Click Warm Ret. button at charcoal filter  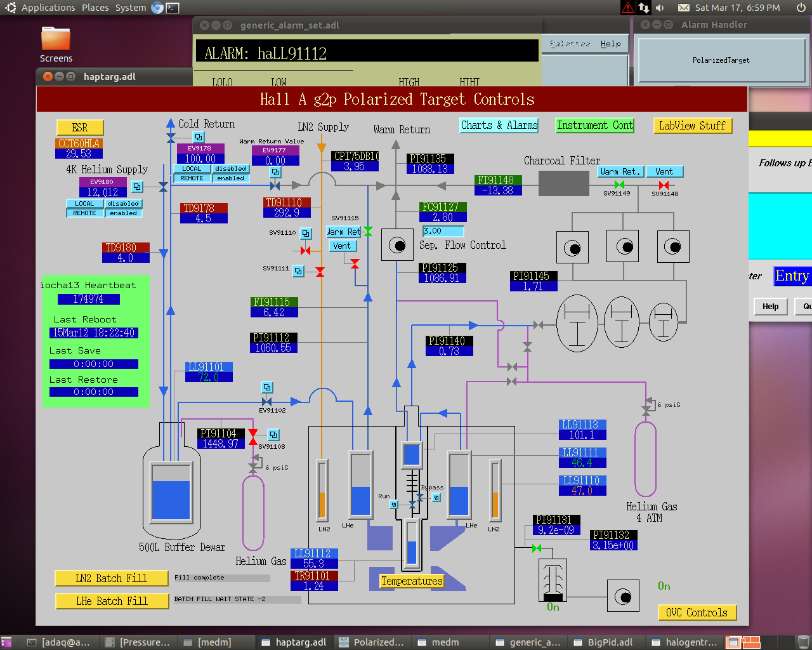620,171
